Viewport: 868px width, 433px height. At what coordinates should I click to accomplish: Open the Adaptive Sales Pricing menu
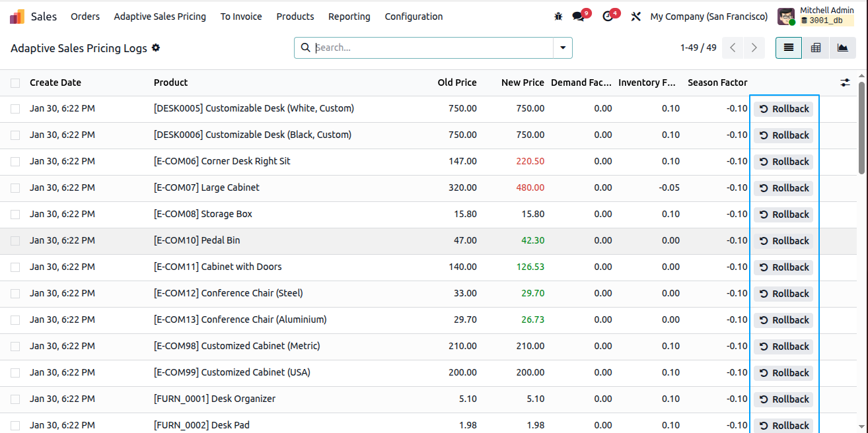click(x=160, y=17)
